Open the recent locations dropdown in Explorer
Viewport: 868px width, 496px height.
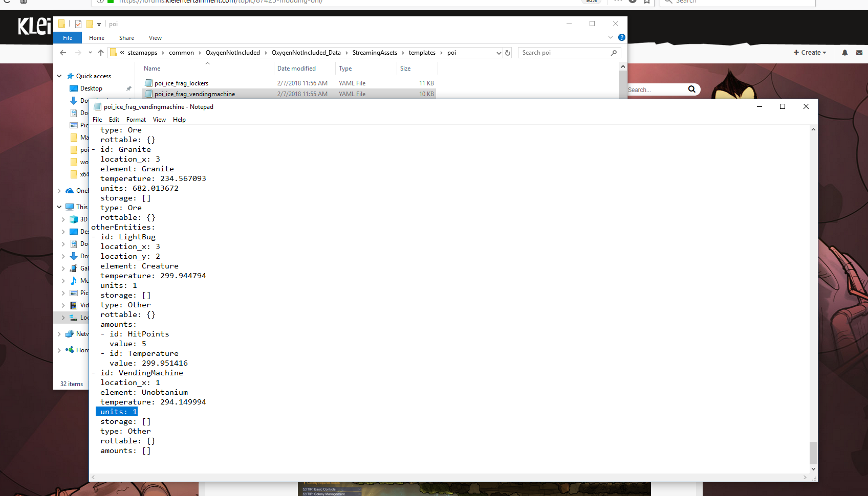(90, 53)
